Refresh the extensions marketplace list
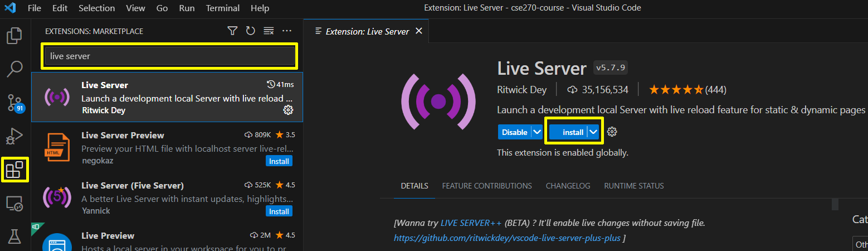The height and width of the screenshot is (251, 868). point(250,31)
